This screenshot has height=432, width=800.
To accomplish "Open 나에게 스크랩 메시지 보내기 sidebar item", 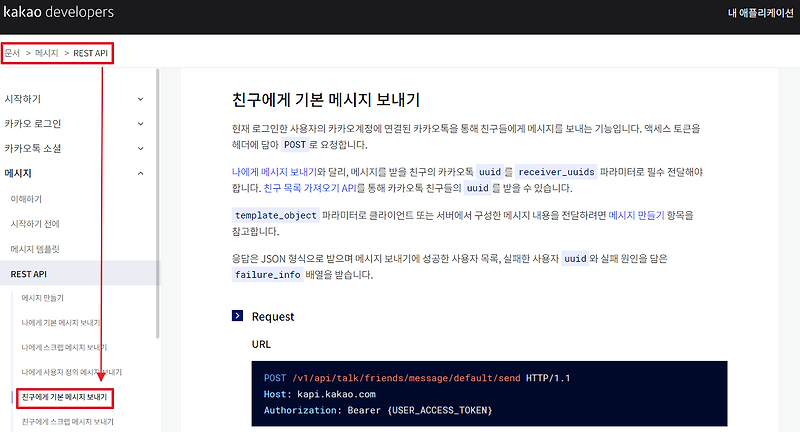I will 64,347.
